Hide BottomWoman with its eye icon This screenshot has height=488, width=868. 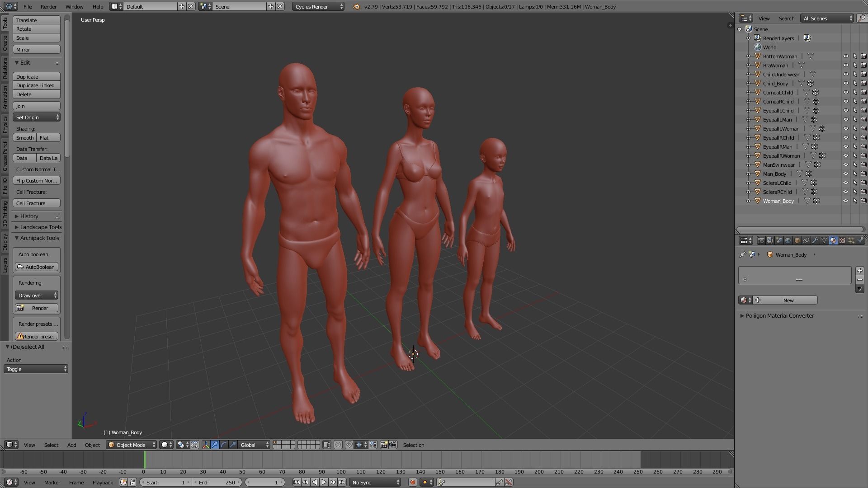coord(845,56)
